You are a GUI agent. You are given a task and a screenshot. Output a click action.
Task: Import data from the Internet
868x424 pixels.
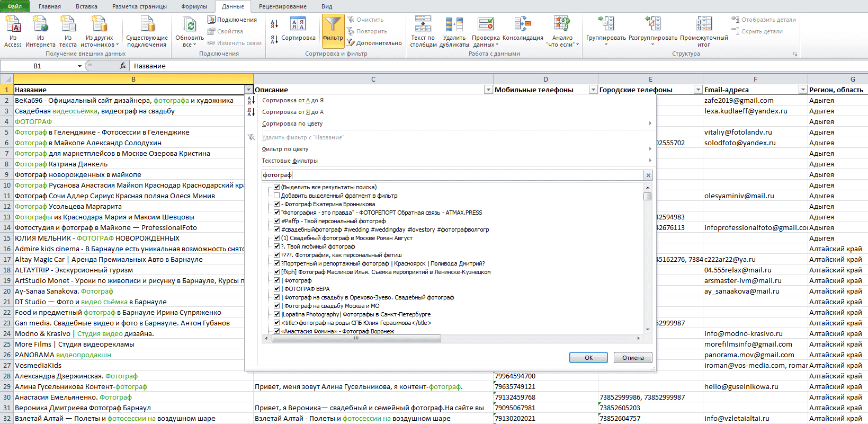pyautogui.click(x=40, y=32)
